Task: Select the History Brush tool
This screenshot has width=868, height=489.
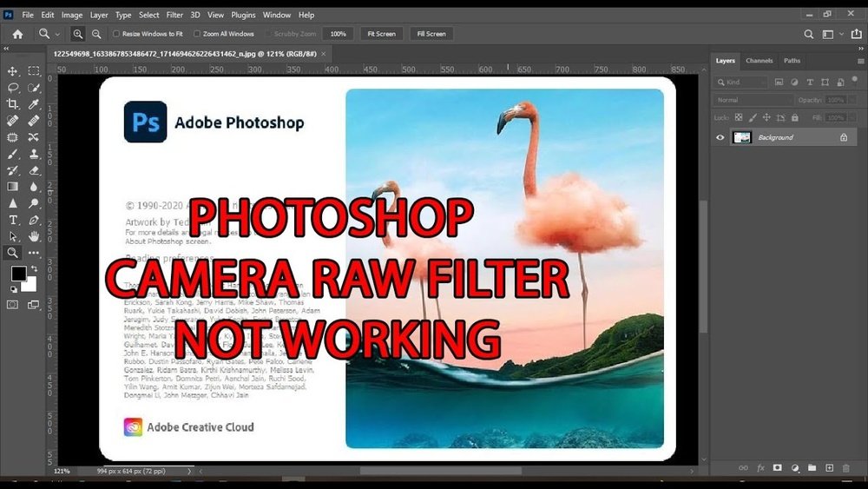Action: tap(12, 170)
